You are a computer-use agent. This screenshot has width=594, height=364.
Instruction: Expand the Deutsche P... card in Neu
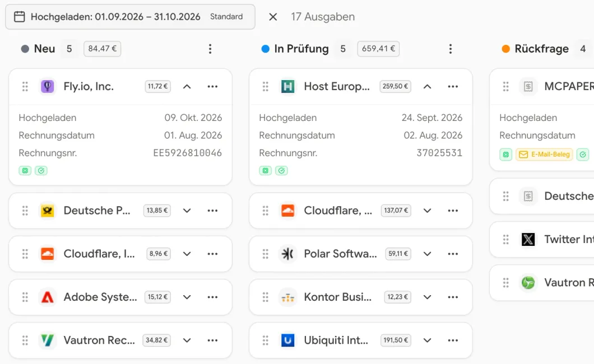187,211
